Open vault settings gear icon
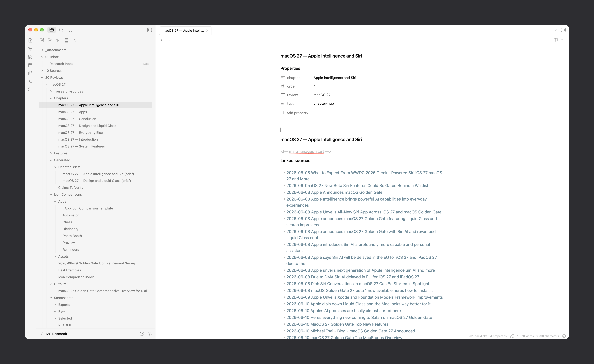The width and height of the screenshot is (594, 364). pos(149,334)
